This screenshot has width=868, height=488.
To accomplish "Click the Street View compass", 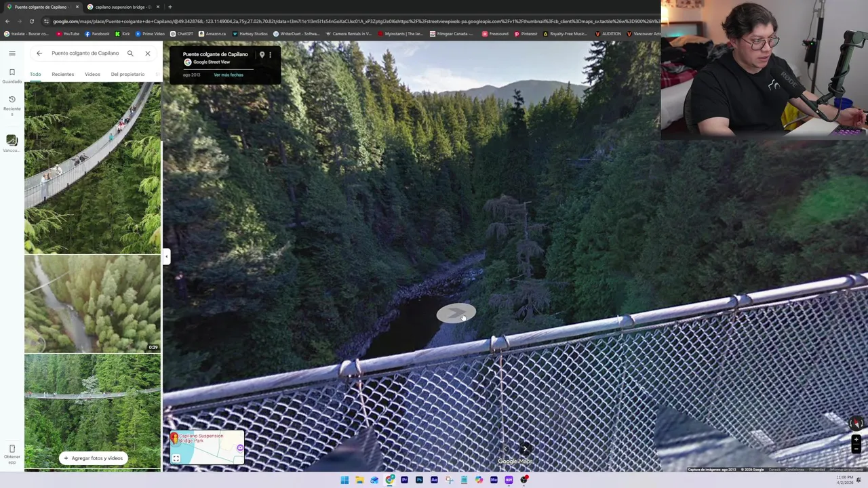I will pos(856,424).
